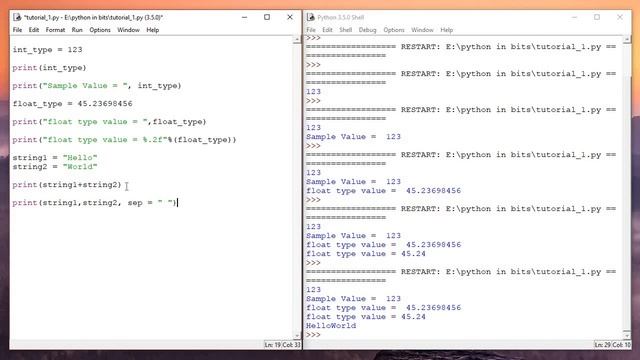The image size is (640, 360).
Task: Click the line 'string1 = "Hello"'
Action: (55, 158)
